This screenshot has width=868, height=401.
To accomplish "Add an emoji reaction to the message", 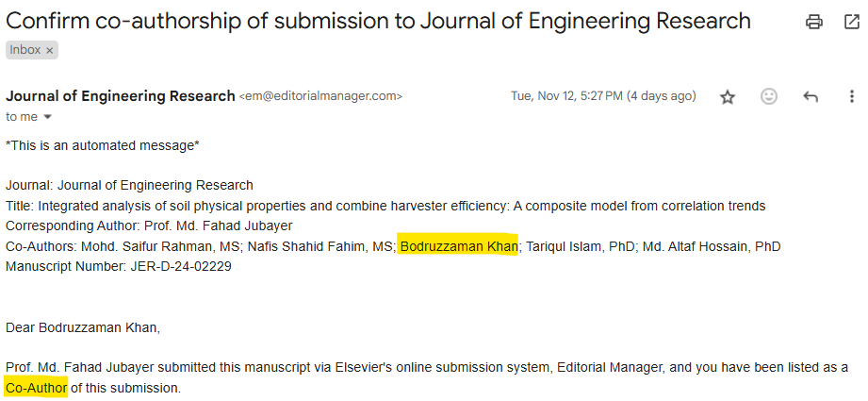I will click(x=768, y=97).
